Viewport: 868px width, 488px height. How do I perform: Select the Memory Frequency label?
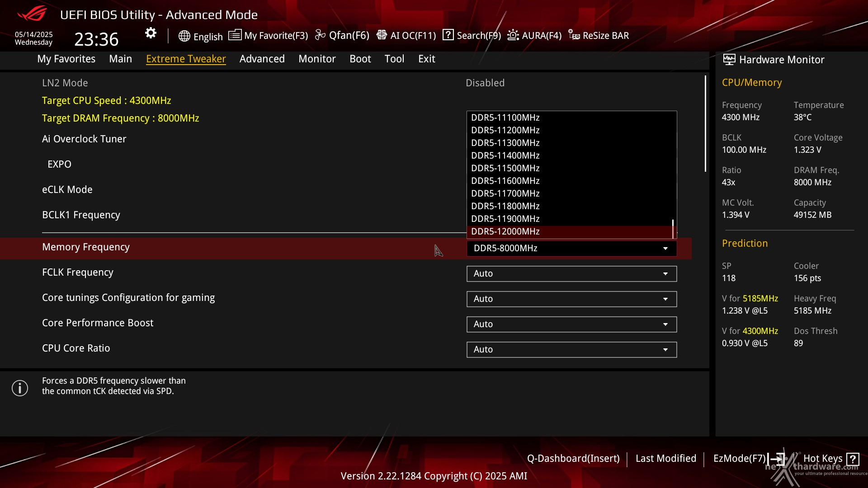point(86,247)
